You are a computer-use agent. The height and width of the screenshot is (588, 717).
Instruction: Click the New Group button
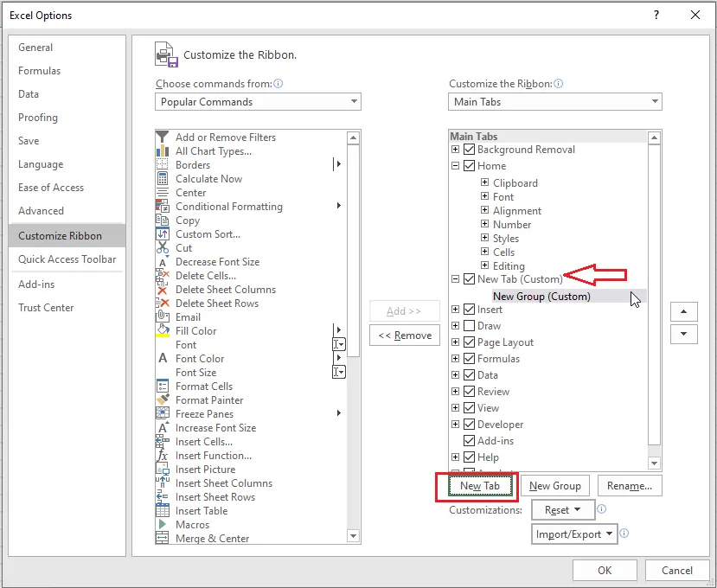point(555,486)
